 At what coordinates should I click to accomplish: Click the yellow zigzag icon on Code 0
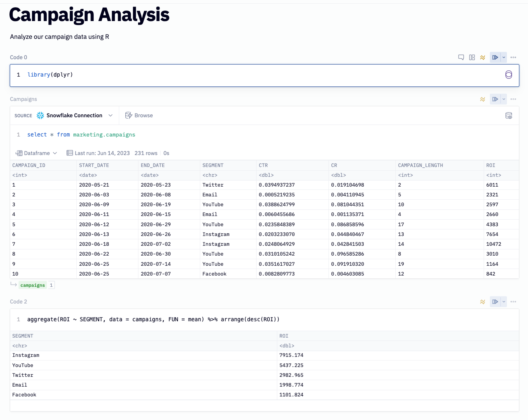[482, 57]
